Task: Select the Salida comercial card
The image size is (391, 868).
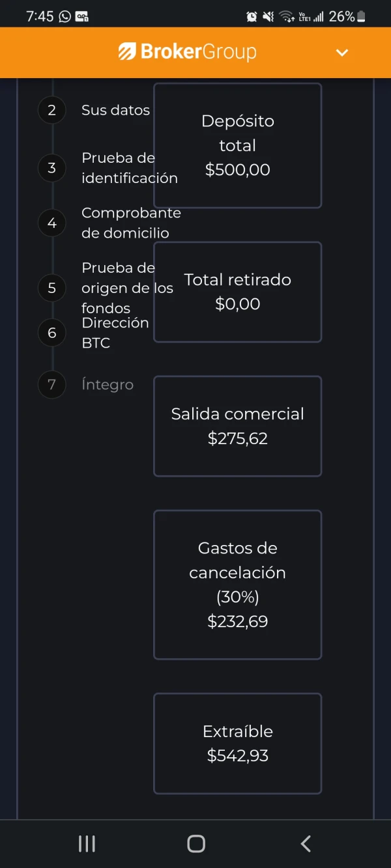Action: [x=237, y=426]
